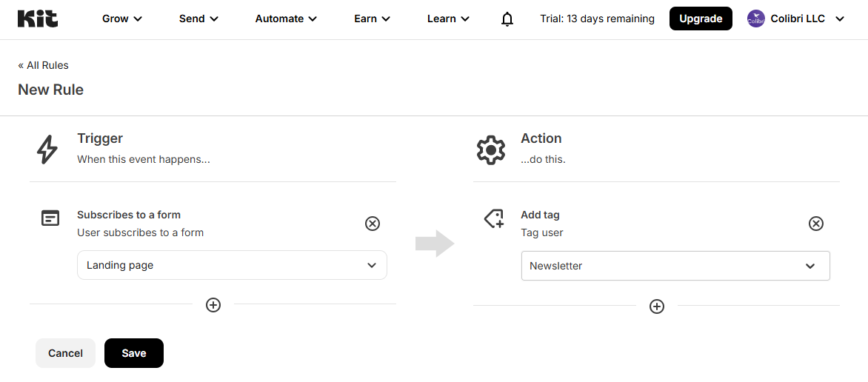
Task: Open the Send menu
Action: (x=198, y=19)
